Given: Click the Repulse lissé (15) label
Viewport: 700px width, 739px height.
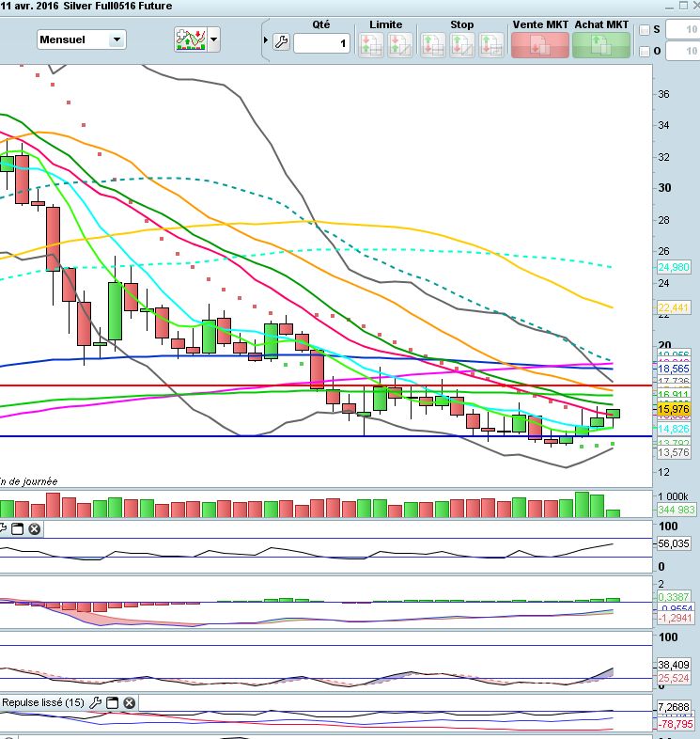Looking at the screenshot, I should point(43,702).
